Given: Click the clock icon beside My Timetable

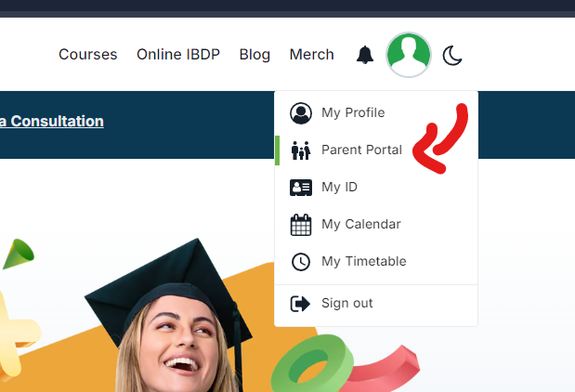Looking at the screenshot, I should 301,262.
